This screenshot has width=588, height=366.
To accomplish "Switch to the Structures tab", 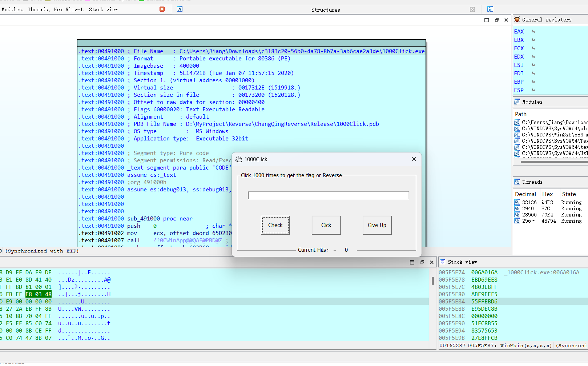I will coord(326,10).
